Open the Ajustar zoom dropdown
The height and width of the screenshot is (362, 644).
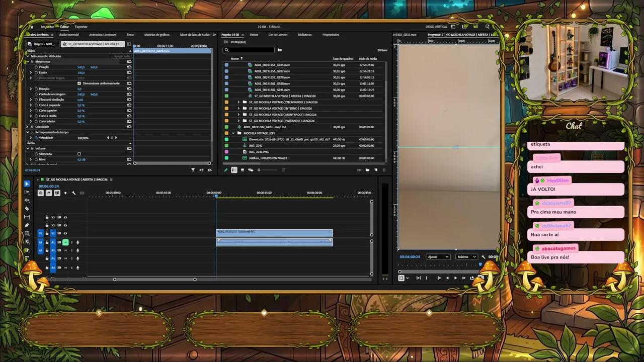pos(438,257)
